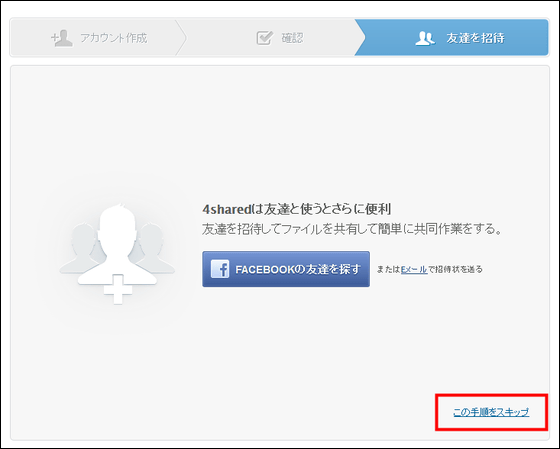Click the text で招待状を送る
The image size is (560, 449).
[x=455, y=269]
